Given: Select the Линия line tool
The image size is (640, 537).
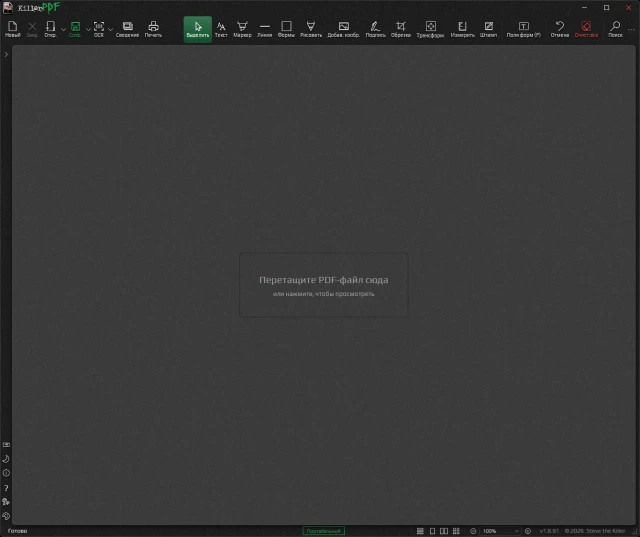Looking at the screenshot, I should pos(264,29).
